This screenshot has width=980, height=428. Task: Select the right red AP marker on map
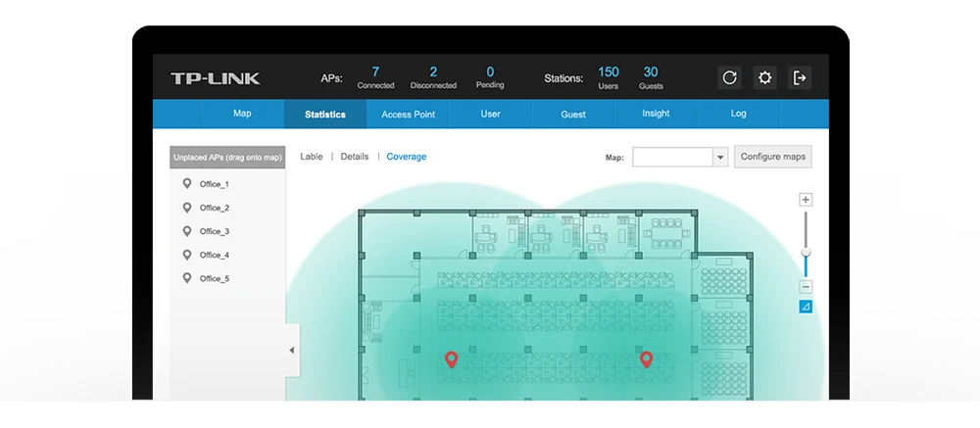point(646,359)
